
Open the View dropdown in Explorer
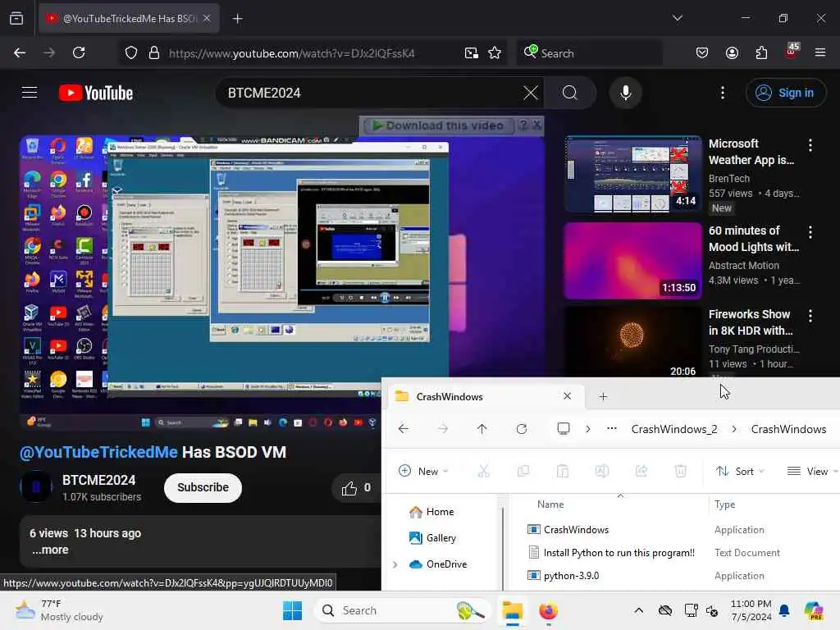(811, 471)
